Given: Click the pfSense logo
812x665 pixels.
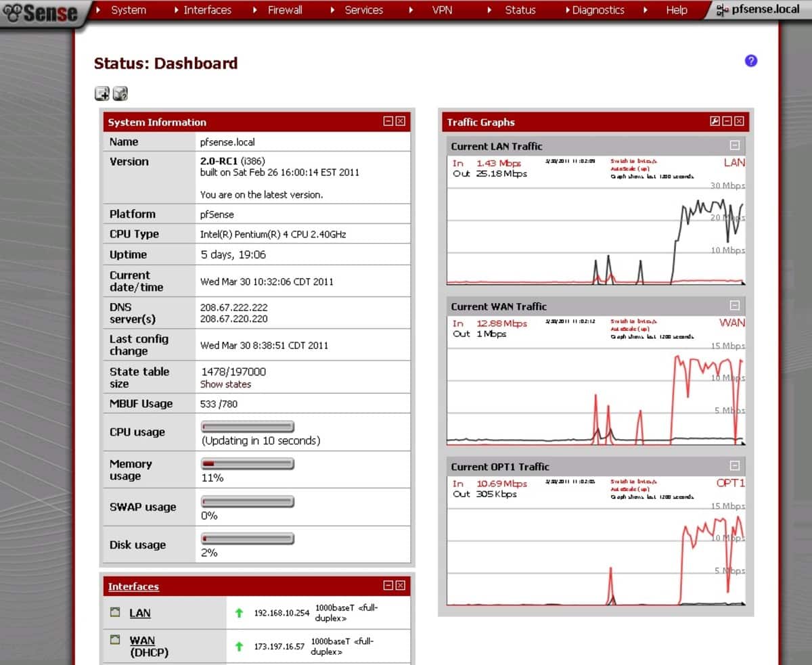Looking at the screenshot, I should click(41, 12).
